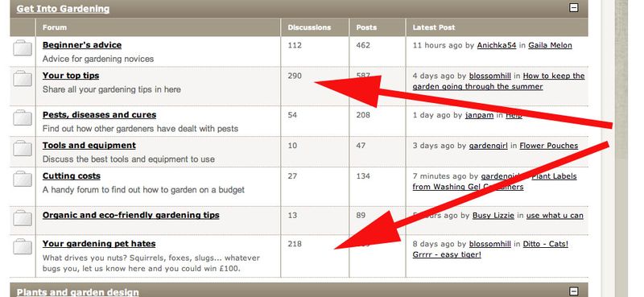The height and width of the screenshot is (297, 644).
Task: Open Your gardening pet hates forum
Action: (99, 244)
